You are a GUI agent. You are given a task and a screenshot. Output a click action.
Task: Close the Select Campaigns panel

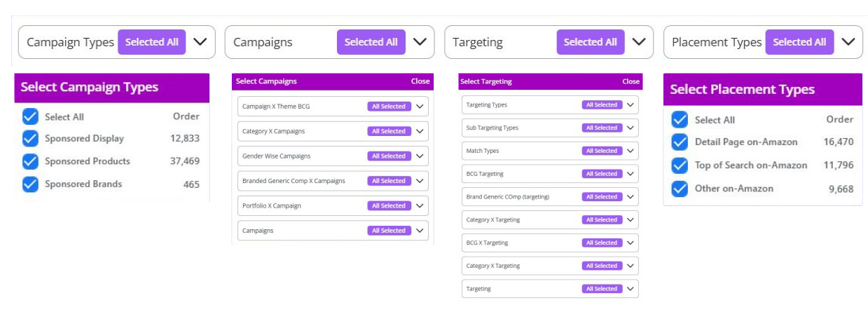click(420, 81)
